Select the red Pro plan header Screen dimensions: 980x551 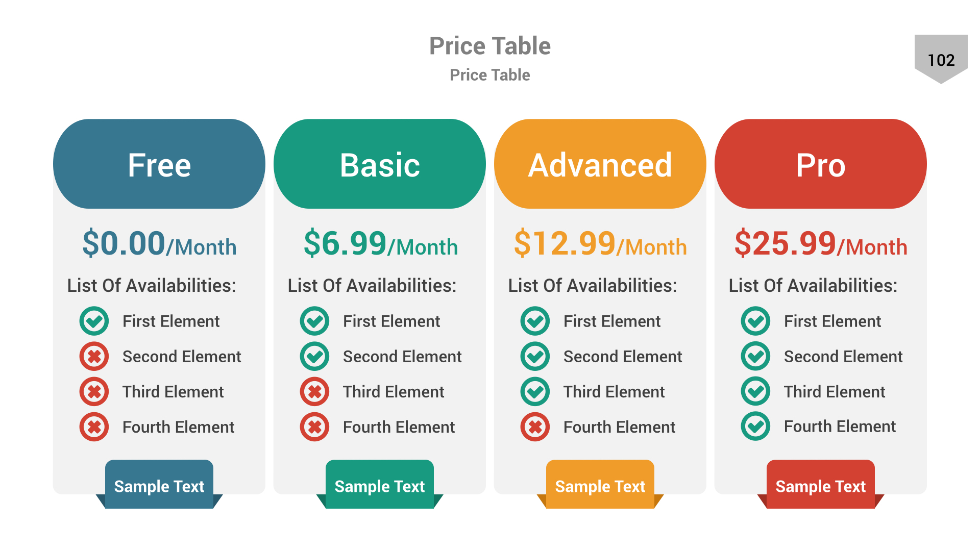(821, 164)
